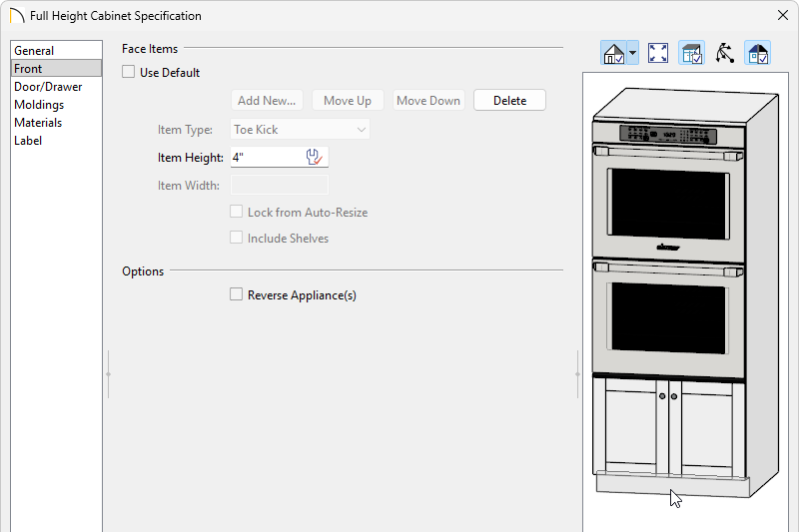Select the left cabinet door in preview

click(631, 425)
